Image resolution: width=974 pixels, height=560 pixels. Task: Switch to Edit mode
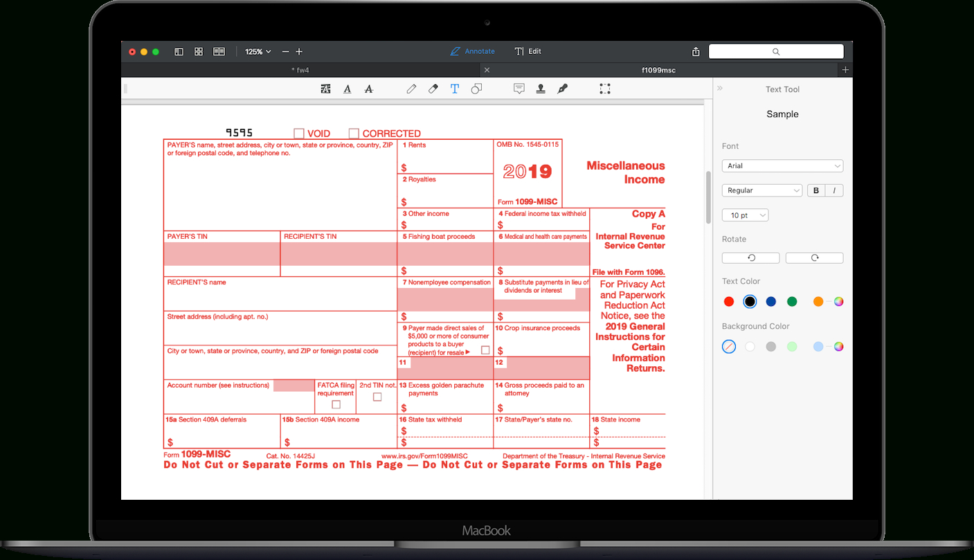pos(528,51)
